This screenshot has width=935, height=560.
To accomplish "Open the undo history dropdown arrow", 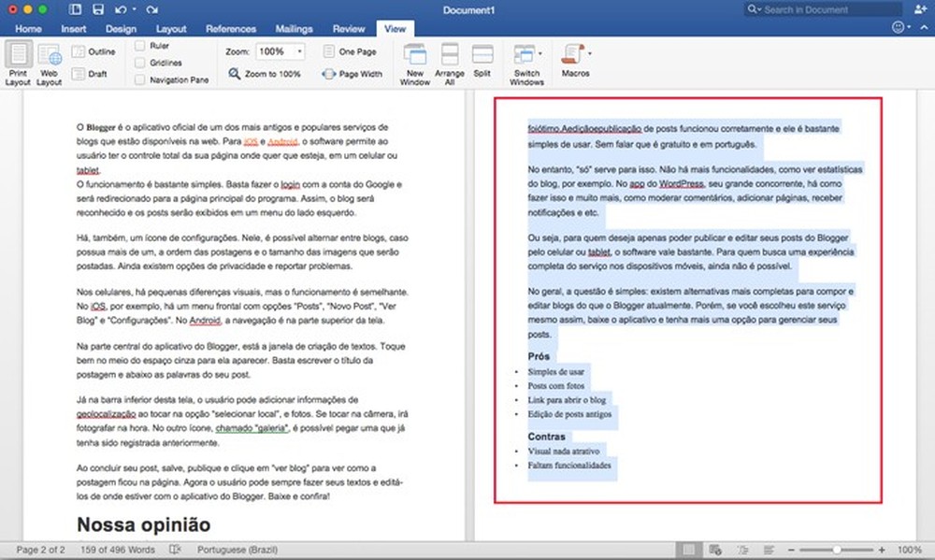I will coord(134,9).
